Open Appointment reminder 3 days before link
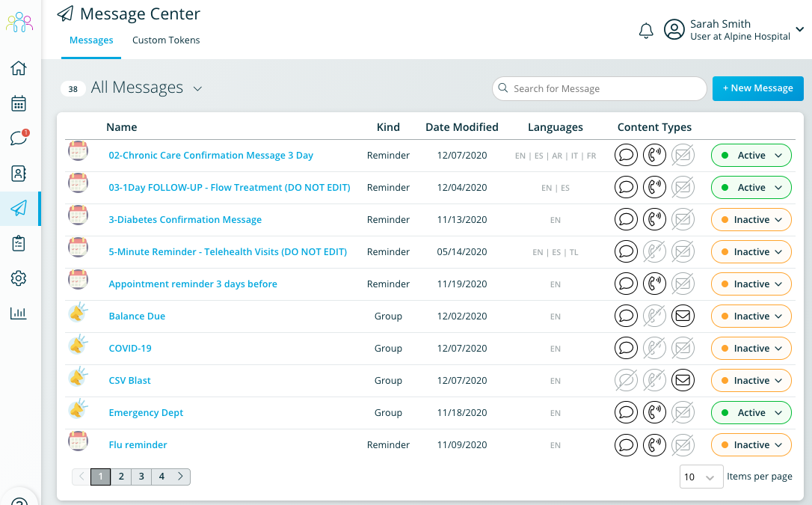Viewport: 812px width, 505px height. click(193, 284)
